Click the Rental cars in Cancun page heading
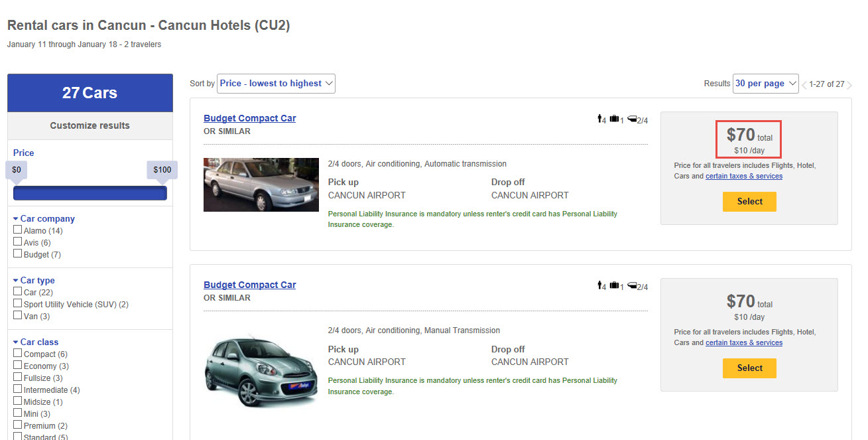868x440 pixels. pos(149,25)
